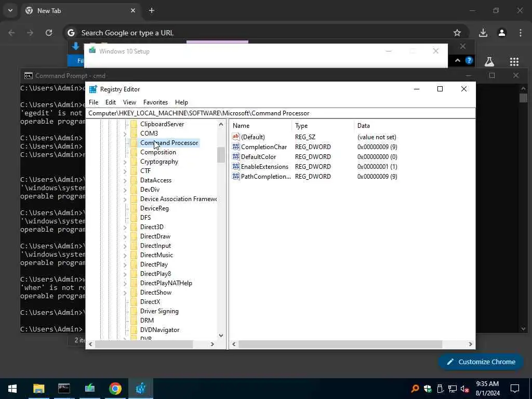The height and width of the screenshot is (399, 532).
Task: Select the DFS key
Action: point(145,218)
